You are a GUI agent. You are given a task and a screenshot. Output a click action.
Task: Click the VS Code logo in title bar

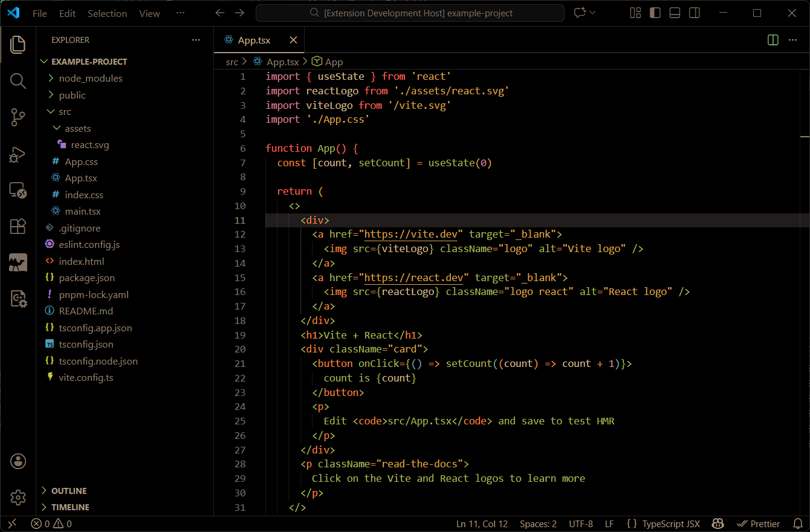point(13,13)
